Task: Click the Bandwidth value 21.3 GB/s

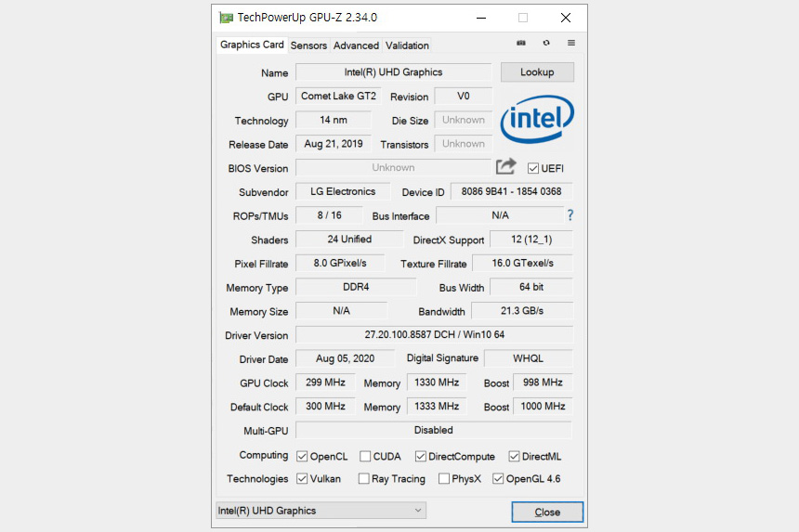Action: [x=522, y=311]
